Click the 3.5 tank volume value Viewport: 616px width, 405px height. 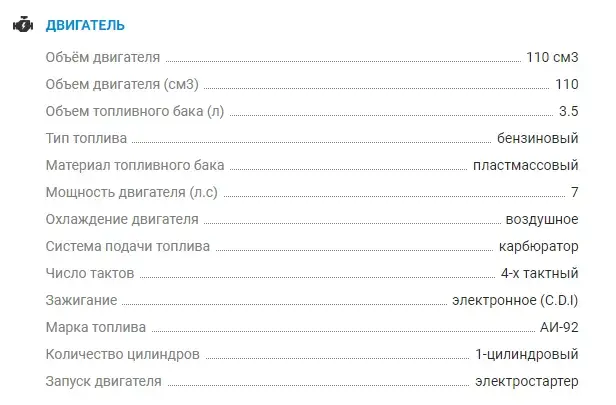point(568,111)
